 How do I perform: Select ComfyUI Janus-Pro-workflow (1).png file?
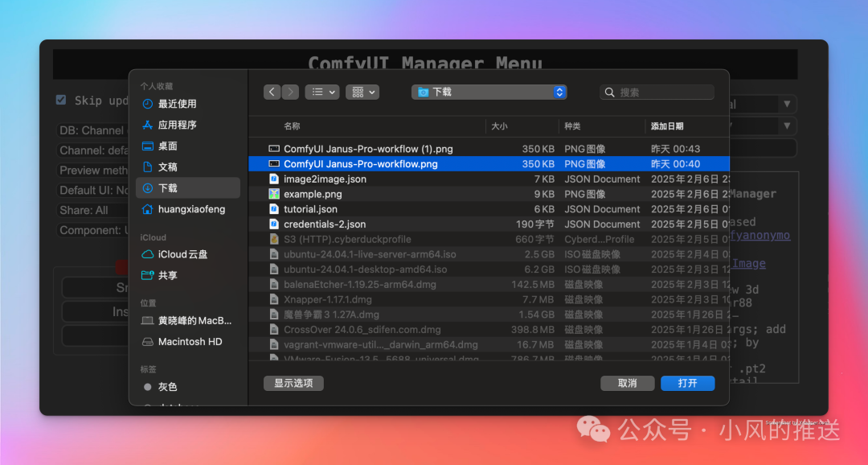coord(489,149)
